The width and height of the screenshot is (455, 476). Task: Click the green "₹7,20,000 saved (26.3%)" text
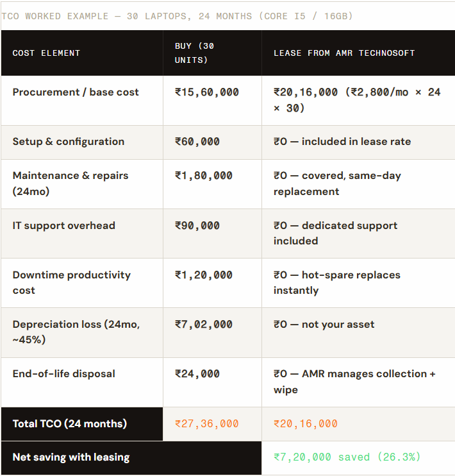(x=347, y=457)
